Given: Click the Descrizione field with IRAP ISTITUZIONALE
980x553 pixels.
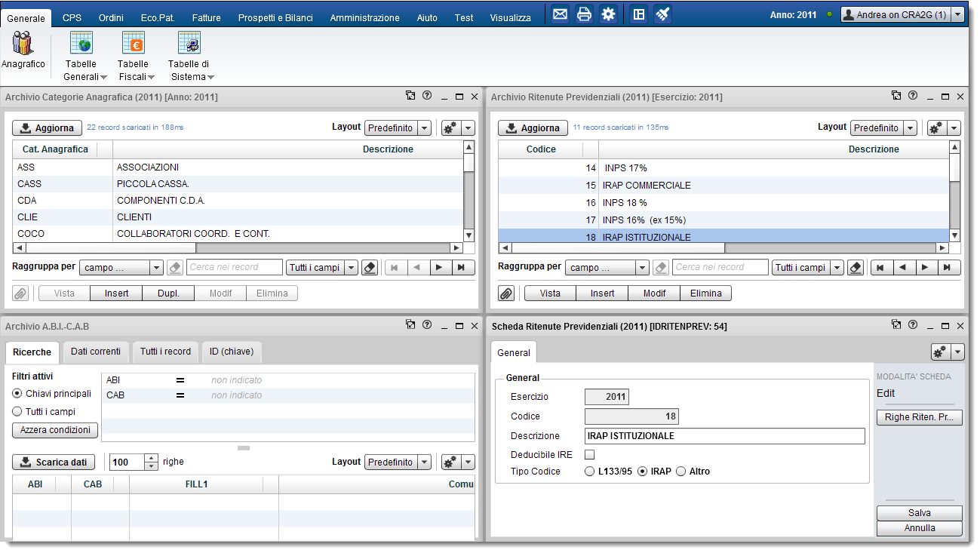Looking at the screenshot, I should [724, 436].
